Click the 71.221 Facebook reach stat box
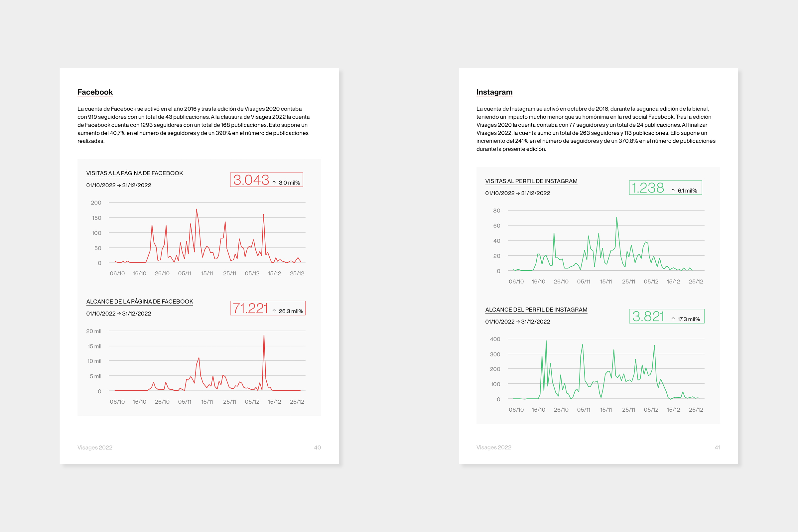798x532 pixels. coord(267,308)
